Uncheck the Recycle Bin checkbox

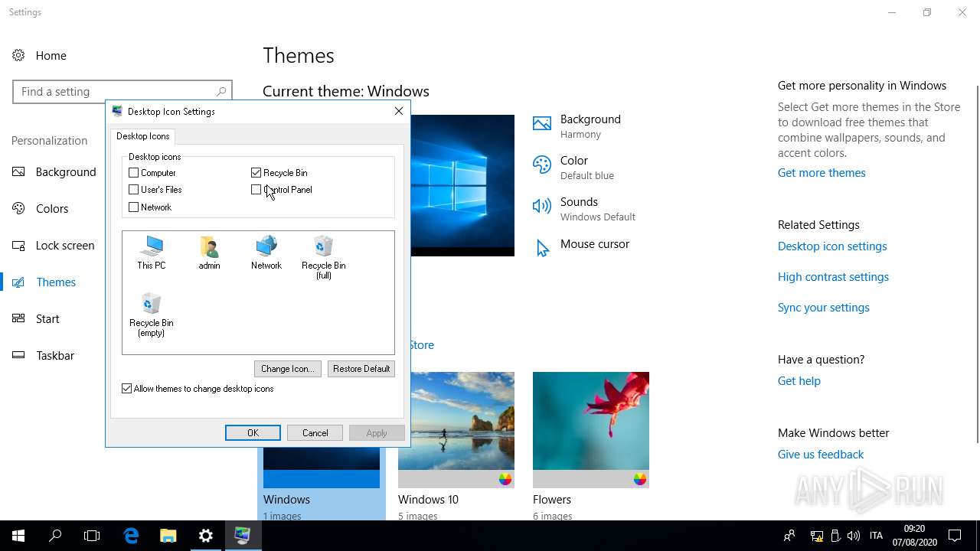click(x=256, y=173)
